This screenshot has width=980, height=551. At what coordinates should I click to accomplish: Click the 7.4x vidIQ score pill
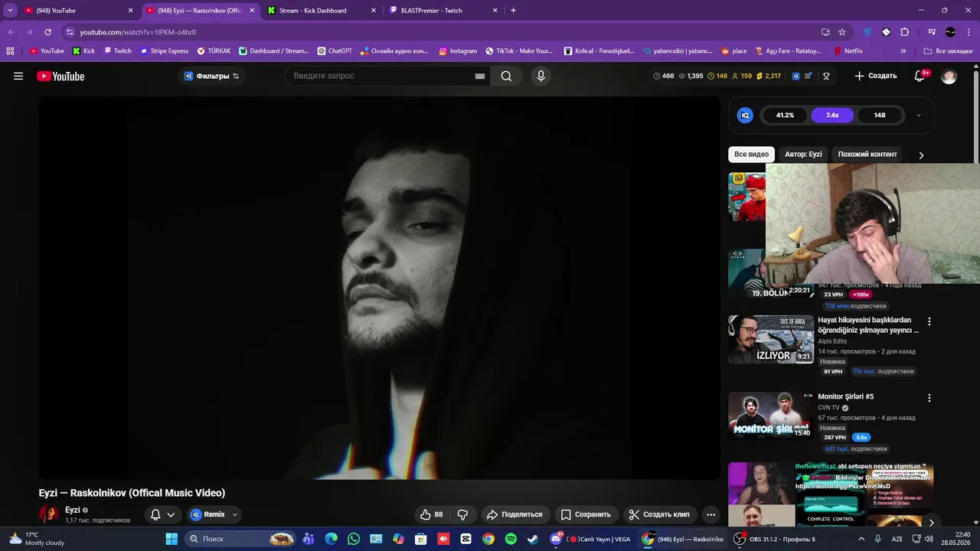pos(832,115)
